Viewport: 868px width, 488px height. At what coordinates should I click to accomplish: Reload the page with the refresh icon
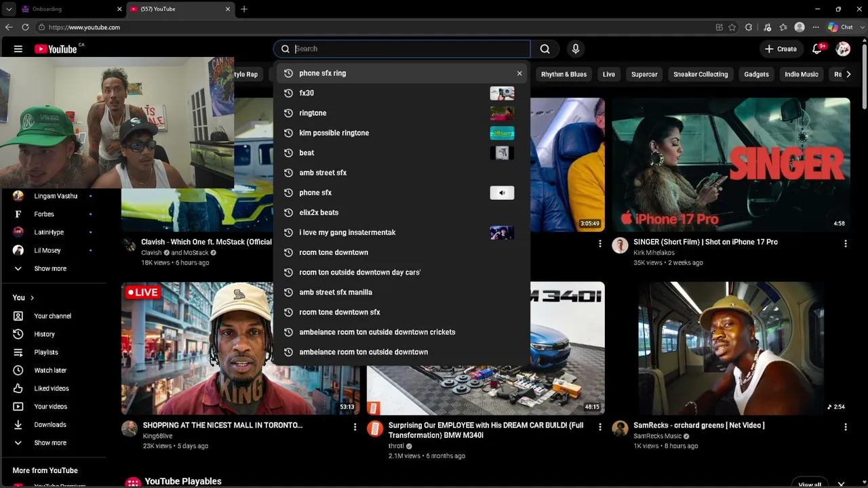pos(25,27)
